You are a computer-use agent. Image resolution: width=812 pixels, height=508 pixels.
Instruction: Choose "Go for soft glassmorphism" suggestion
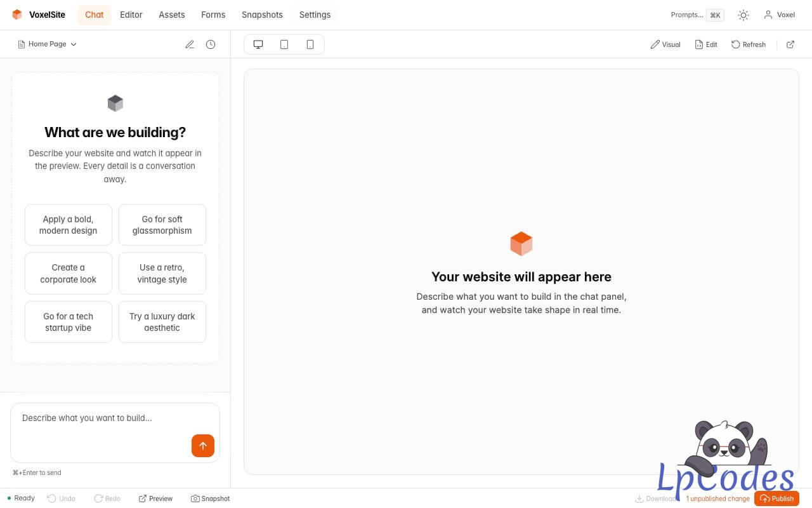pos(162,225)
